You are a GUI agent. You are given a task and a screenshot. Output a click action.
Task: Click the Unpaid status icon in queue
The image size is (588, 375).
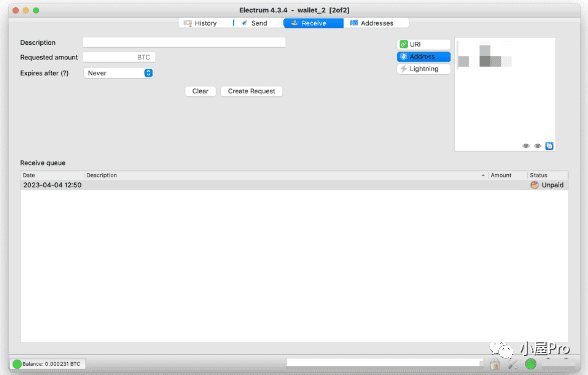coord(534,185)
